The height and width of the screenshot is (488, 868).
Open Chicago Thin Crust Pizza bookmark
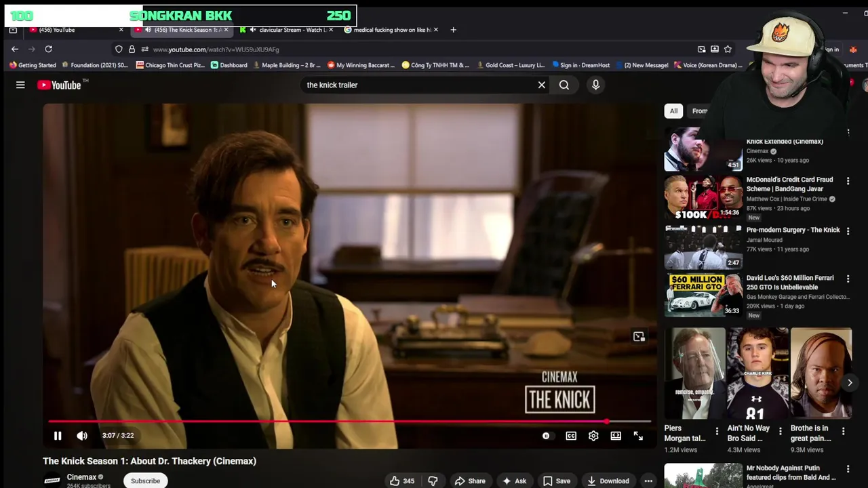coord(169,65)
